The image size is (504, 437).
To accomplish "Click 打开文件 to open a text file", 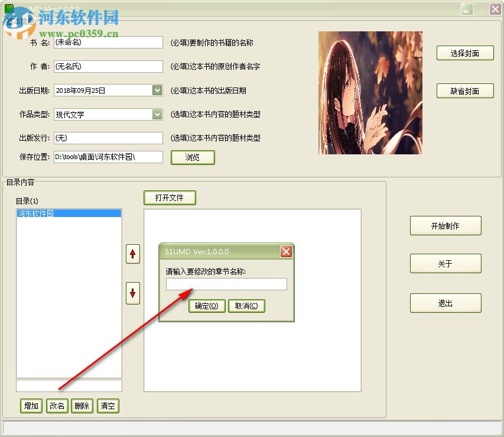I will point(170,198).
